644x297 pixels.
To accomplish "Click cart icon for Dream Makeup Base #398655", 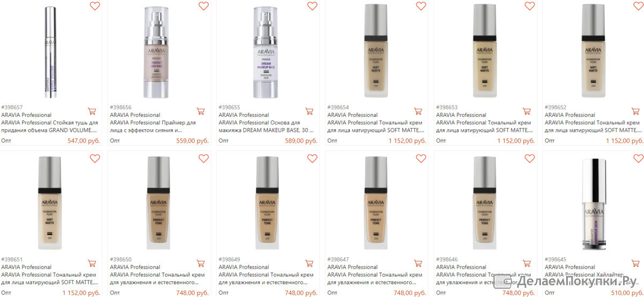I will 309,112.
